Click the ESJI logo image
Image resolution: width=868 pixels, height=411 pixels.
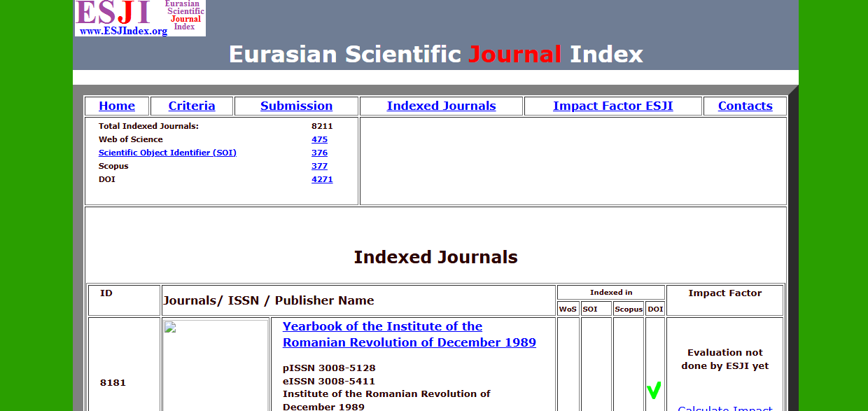(140, 18)
